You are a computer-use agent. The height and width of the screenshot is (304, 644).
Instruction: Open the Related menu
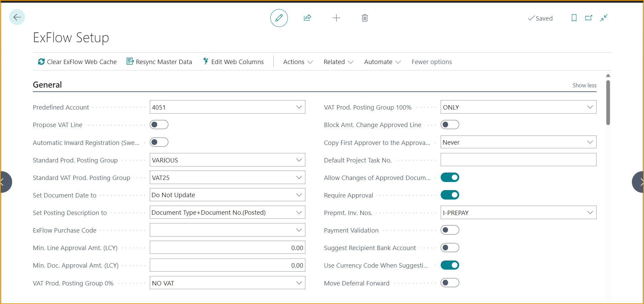[x=338, y=62]
